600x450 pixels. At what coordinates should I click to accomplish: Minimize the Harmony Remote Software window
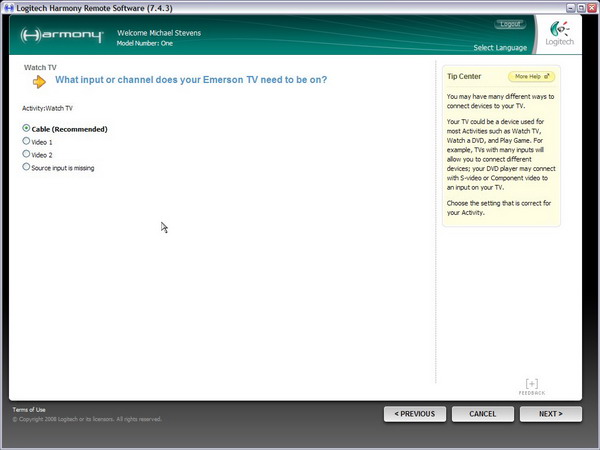571,8
